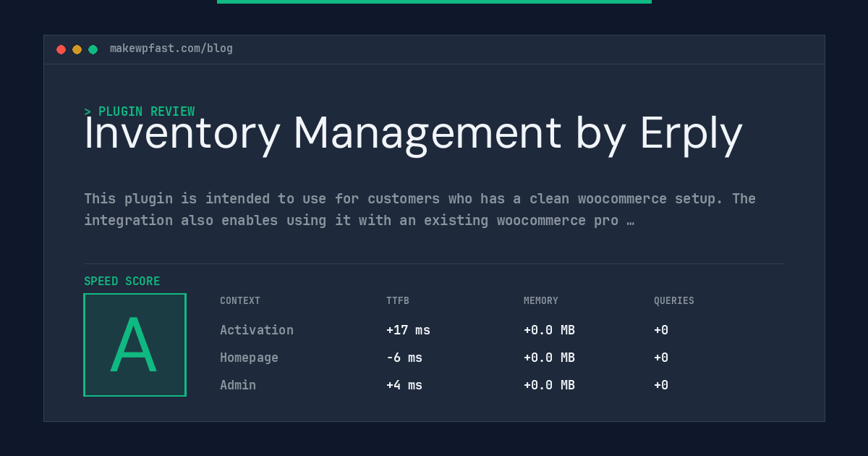
Task: Click the Activation queries value '+0'
Action: point(661,330)
